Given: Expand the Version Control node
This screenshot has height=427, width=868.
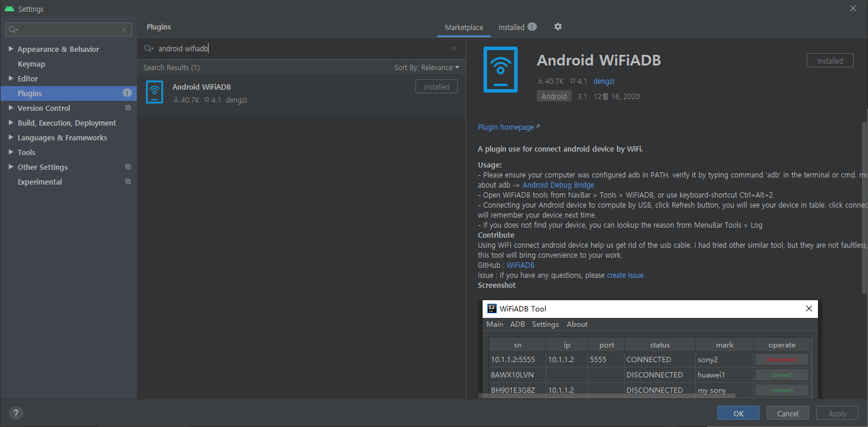Looking at the screenshot, I should coord(11,108).
